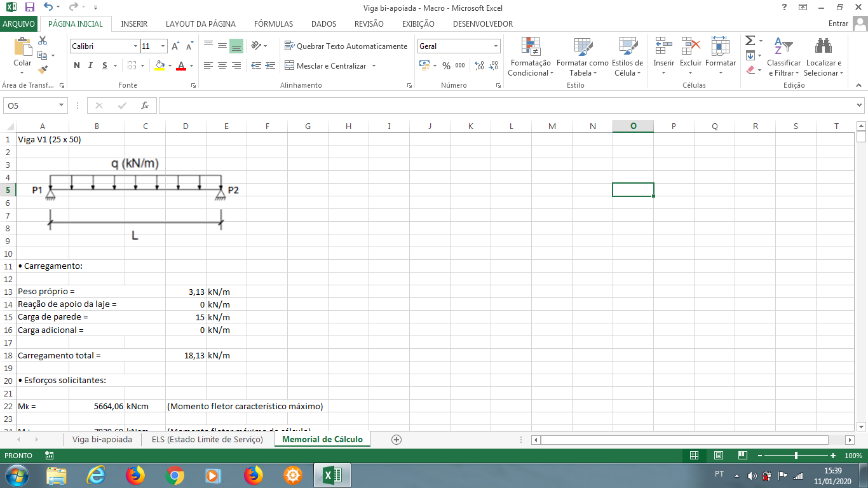Open the Name Box dropdown arrow
Screen dimensions: 868x488
(62, 105)
